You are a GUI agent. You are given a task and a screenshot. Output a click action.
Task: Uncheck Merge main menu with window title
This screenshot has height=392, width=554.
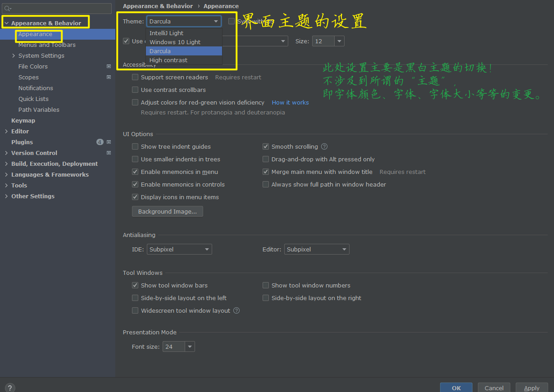coord(266,172)
